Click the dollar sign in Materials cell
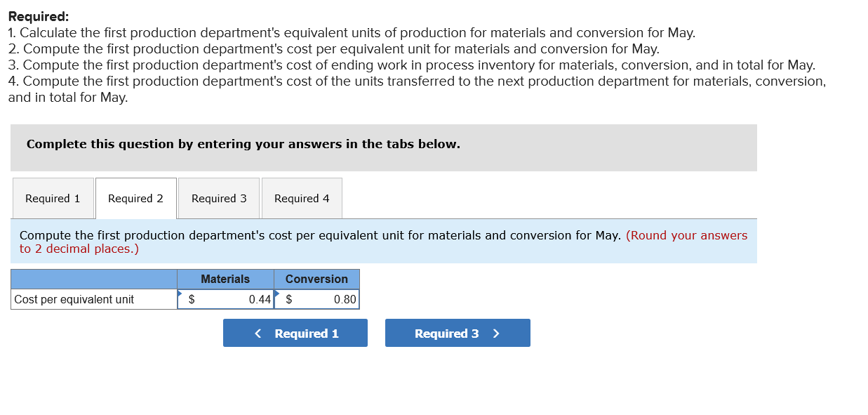This screenshot has height=415, width=868. (192, 300)
